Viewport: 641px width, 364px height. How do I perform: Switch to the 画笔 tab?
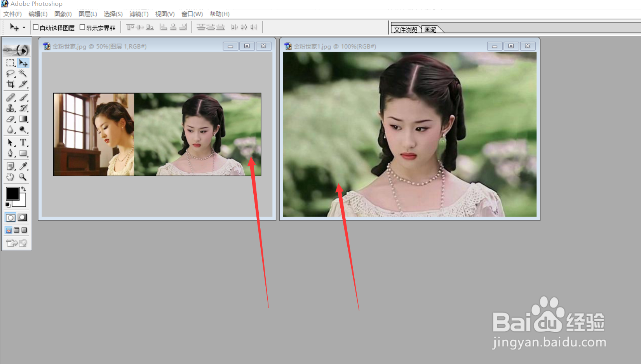(x=430, y=29)
